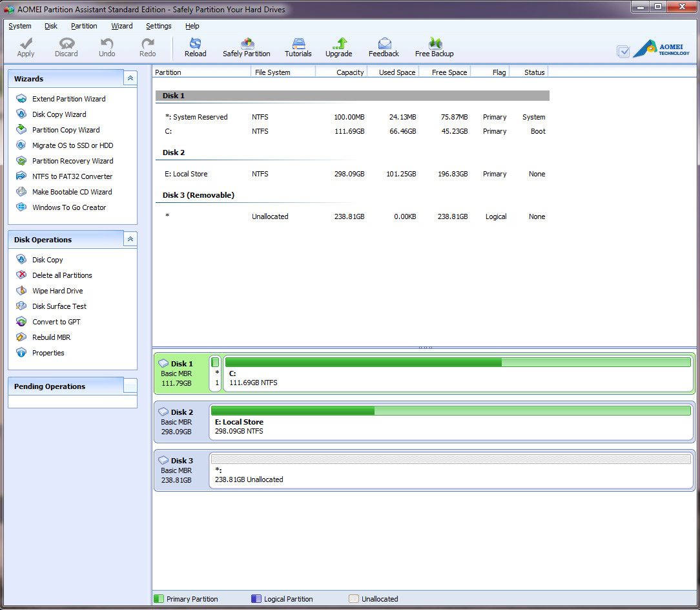
Task: Open the System menu
Action: [19, 26]
